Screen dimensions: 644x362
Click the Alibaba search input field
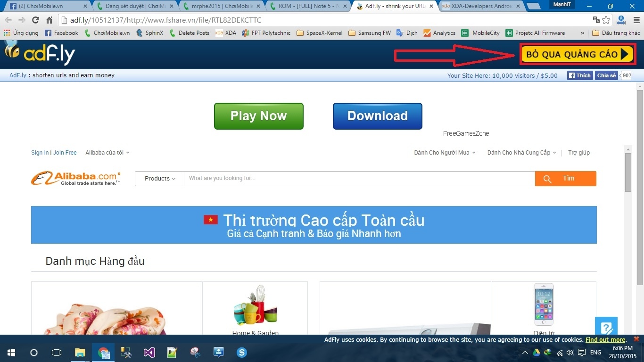pyautogui.click(x=360, y=179)
